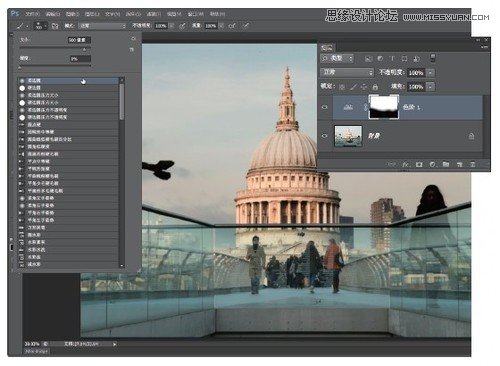The image size is (500, 366).
Task: Open the Mini Bridge tab at bottom
Action: [36, 351]
